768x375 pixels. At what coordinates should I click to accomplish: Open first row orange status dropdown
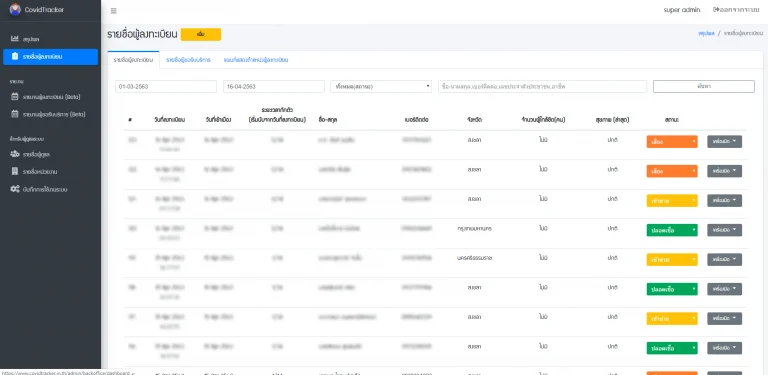(x=672, y=141)
